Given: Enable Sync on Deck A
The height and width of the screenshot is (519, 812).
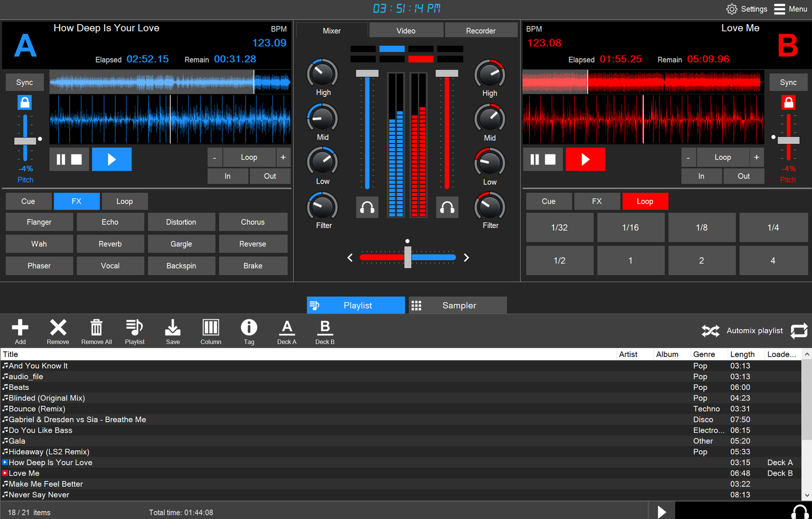Looking at the screenshot, I should pos(24,82).
